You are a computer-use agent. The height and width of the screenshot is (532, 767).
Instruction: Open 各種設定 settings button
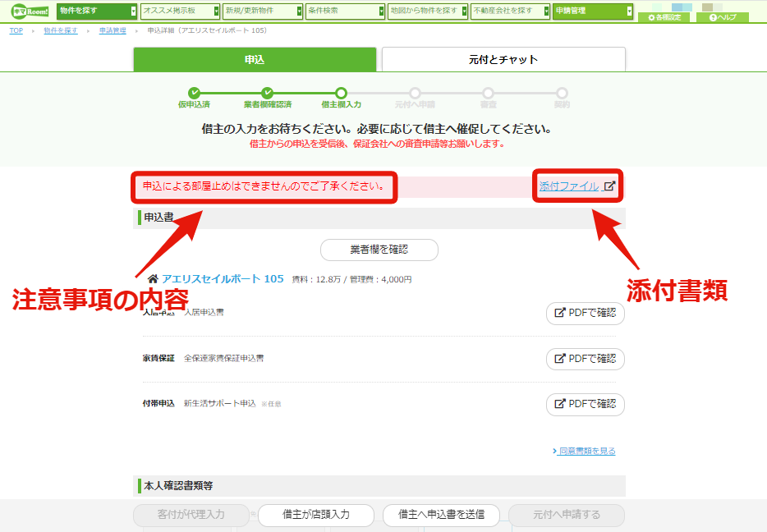coord(664,17)
